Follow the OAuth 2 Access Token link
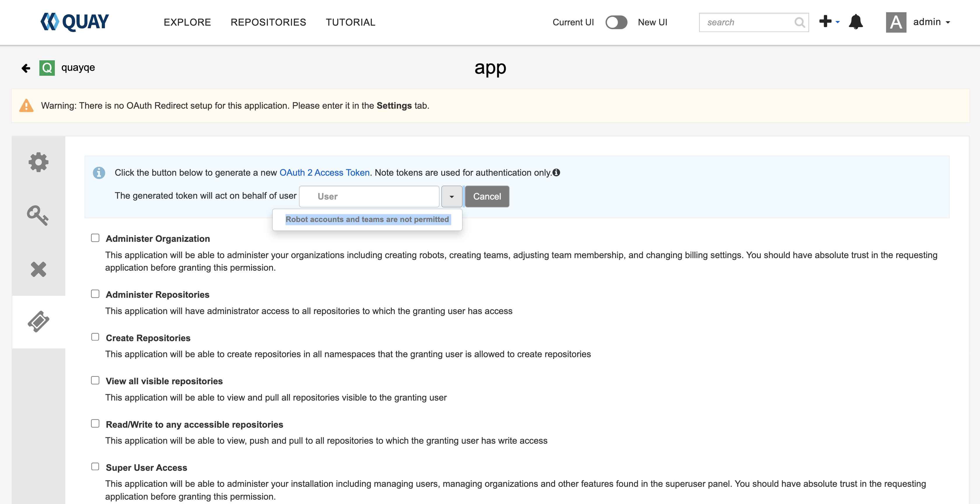This screenshot has height=504, width=980. pyautogui.click(x=325, y=172)
